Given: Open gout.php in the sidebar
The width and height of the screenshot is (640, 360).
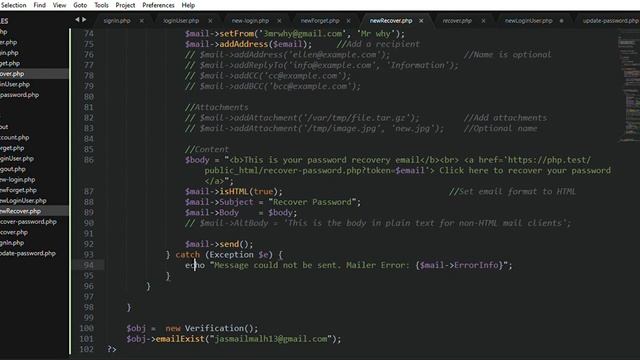Looking at the screenshot, I should (13, 169).
